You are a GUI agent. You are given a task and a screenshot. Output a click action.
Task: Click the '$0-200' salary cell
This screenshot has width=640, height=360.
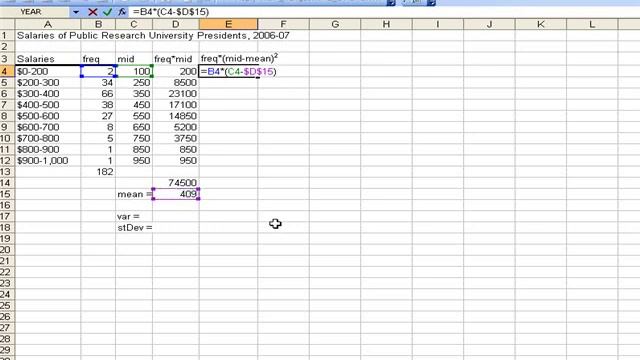coord(48,71)
